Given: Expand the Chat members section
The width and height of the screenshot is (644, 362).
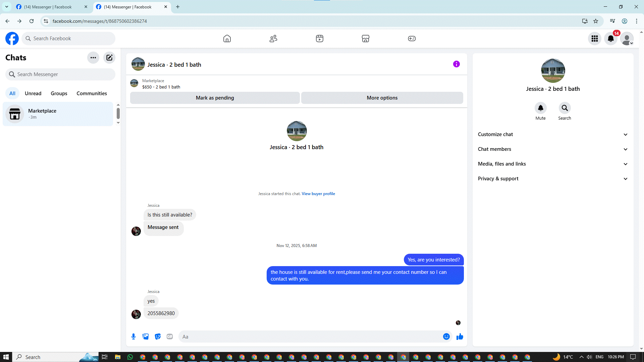Looking at the screenshot, I should pyautogui.click(x=553, y=149).
